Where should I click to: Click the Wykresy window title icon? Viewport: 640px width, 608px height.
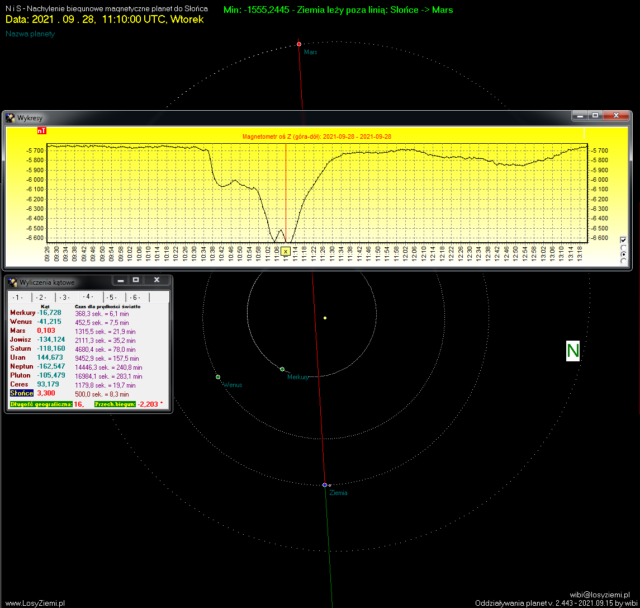tap(11, 117)
